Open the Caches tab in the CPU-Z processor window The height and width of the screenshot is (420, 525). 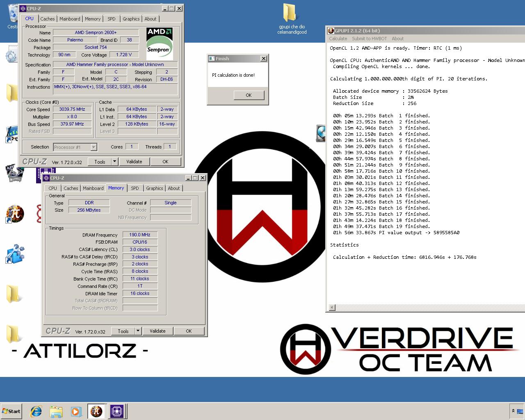point(47,19)
